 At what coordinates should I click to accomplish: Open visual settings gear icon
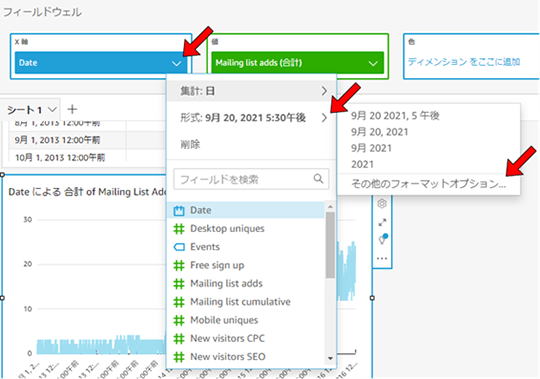(382, 203)
